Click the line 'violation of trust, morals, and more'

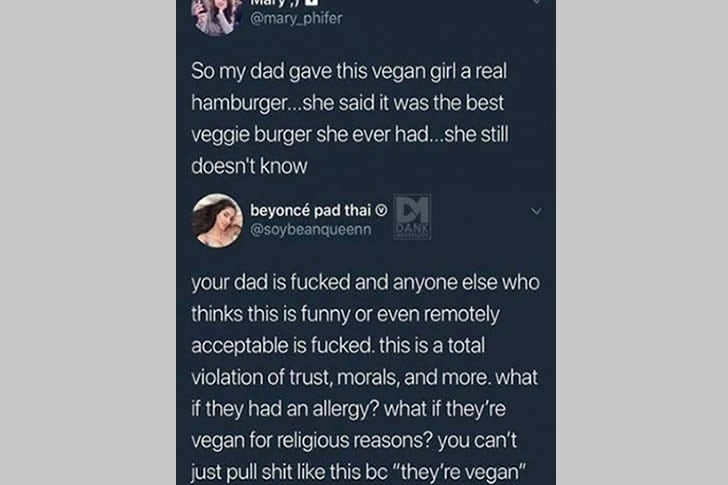tap(364, 377)
